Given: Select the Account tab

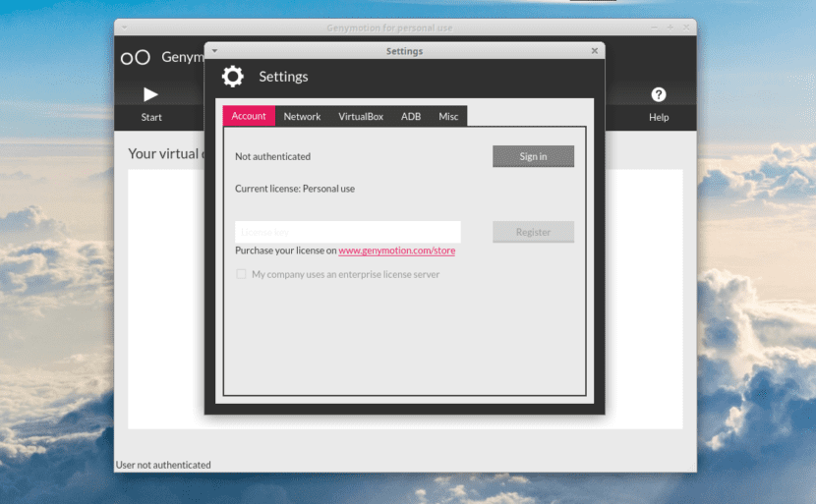Looking at the screenshot, I should click(x=249, y=116).
